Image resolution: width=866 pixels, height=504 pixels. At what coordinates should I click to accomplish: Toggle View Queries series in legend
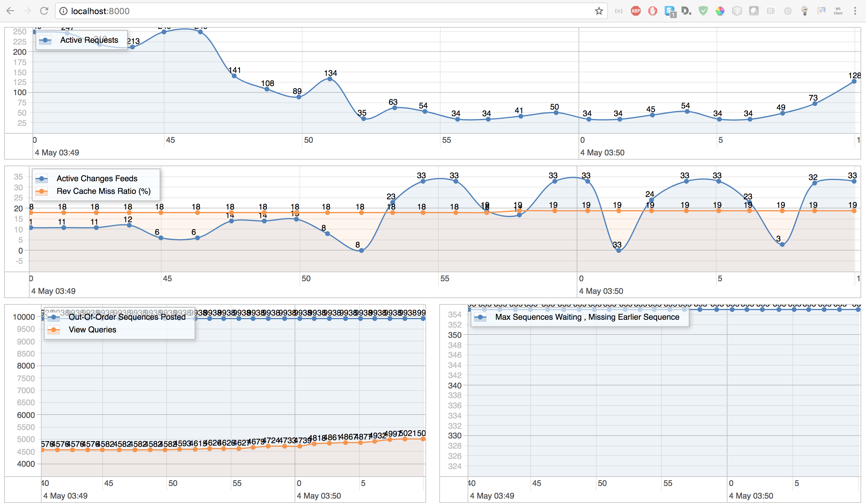[92, 330]
